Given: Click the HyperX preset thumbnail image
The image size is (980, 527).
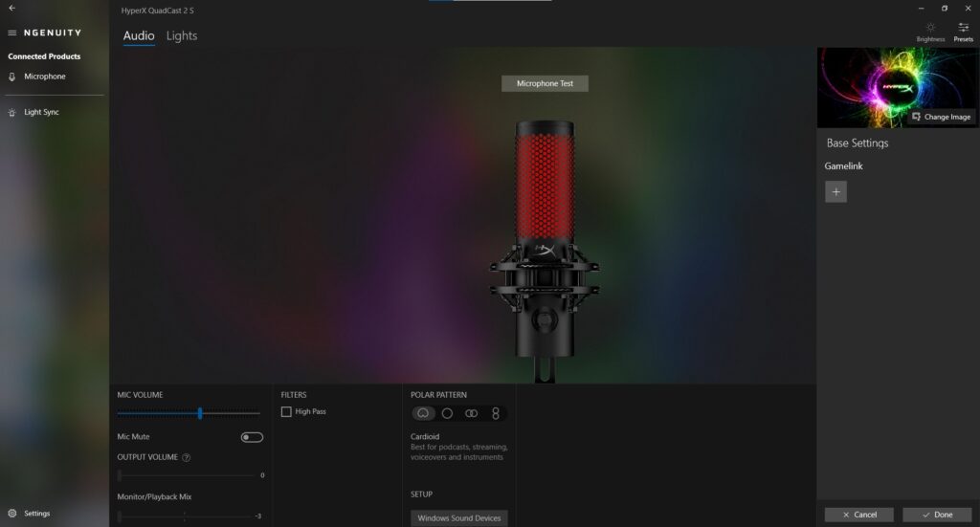Looking at the screenshot, I should [898, 87].
